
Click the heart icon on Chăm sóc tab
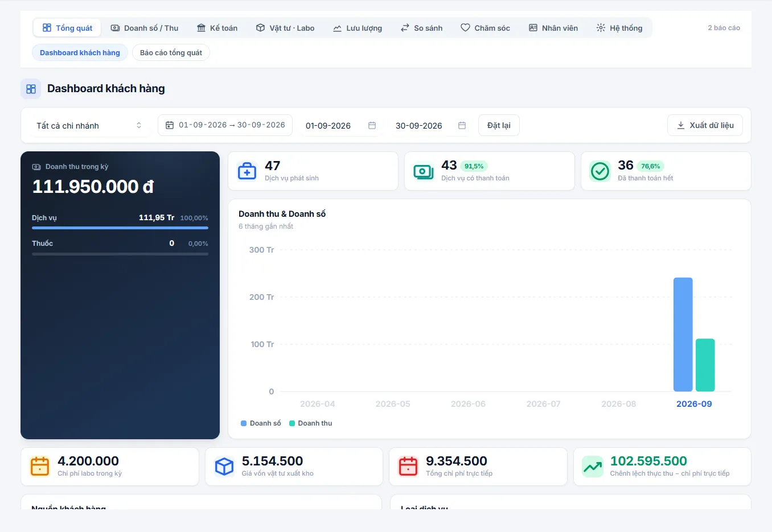pyautogui.click(x=465, y=27)
